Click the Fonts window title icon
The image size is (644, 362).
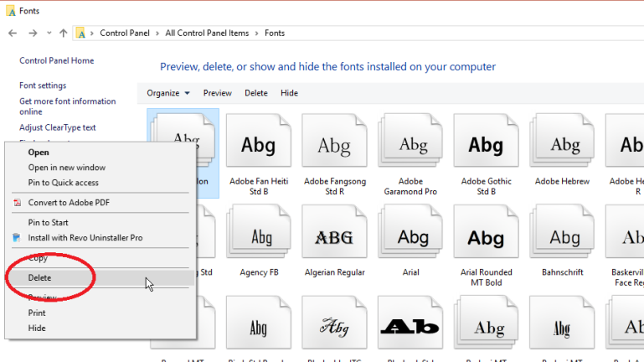pos(11,11)
